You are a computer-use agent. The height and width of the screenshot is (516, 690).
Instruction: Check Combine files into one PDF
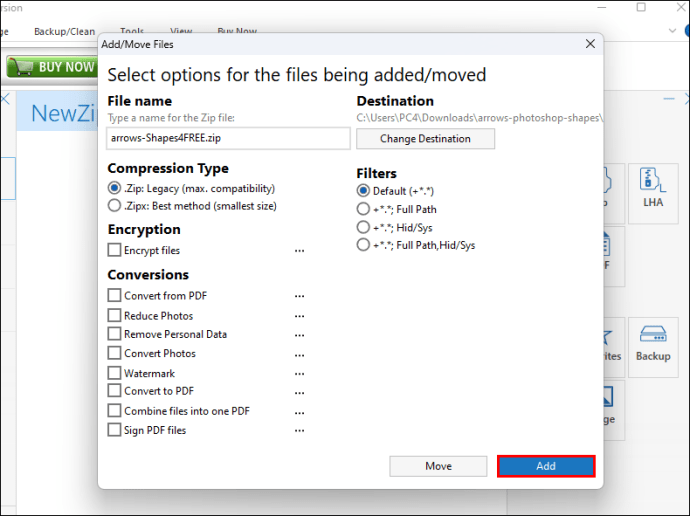(x=114, y=411)
